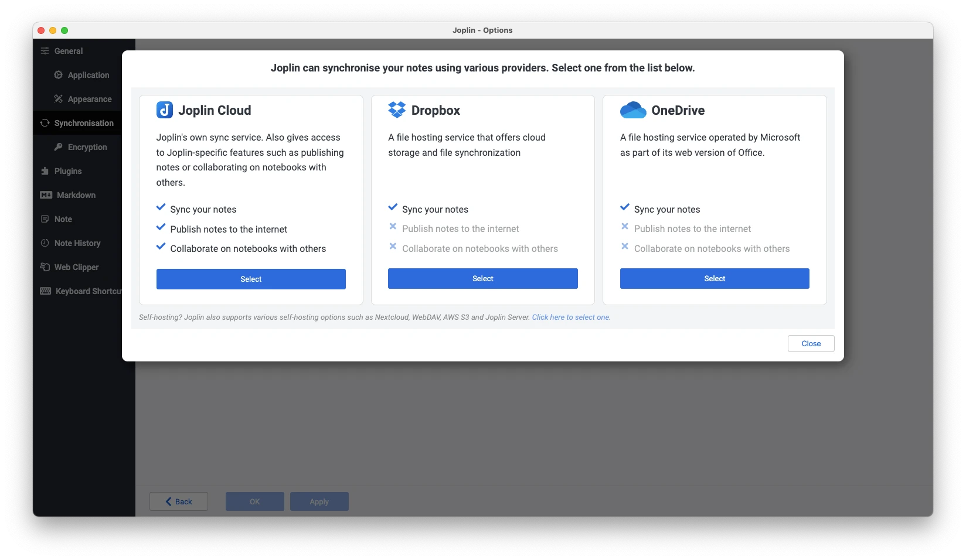Click the Dropbox logo
Screen dimensions: 966x560
(397, 110)
